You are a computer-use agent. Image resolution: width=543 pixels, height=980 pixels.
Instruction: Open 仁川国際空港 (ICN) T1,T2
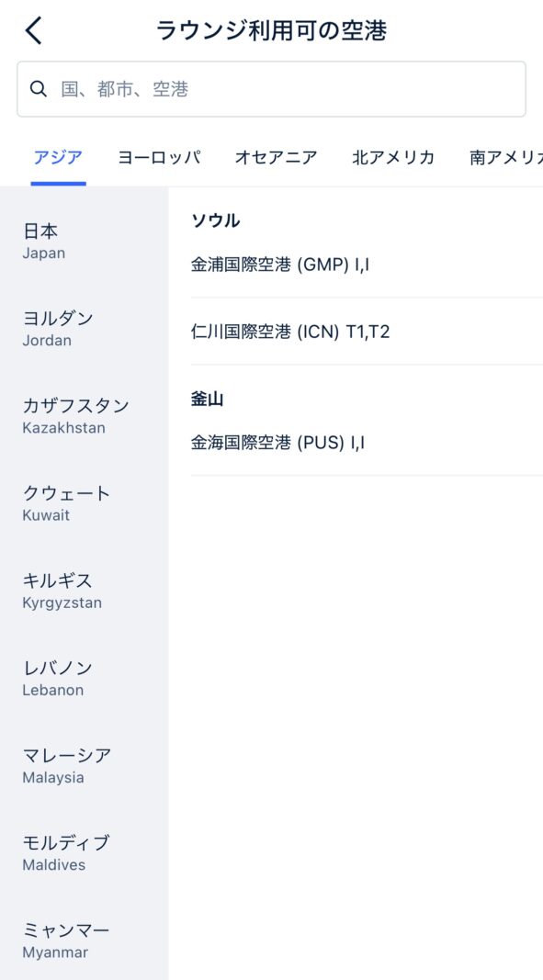pos(367,332)
